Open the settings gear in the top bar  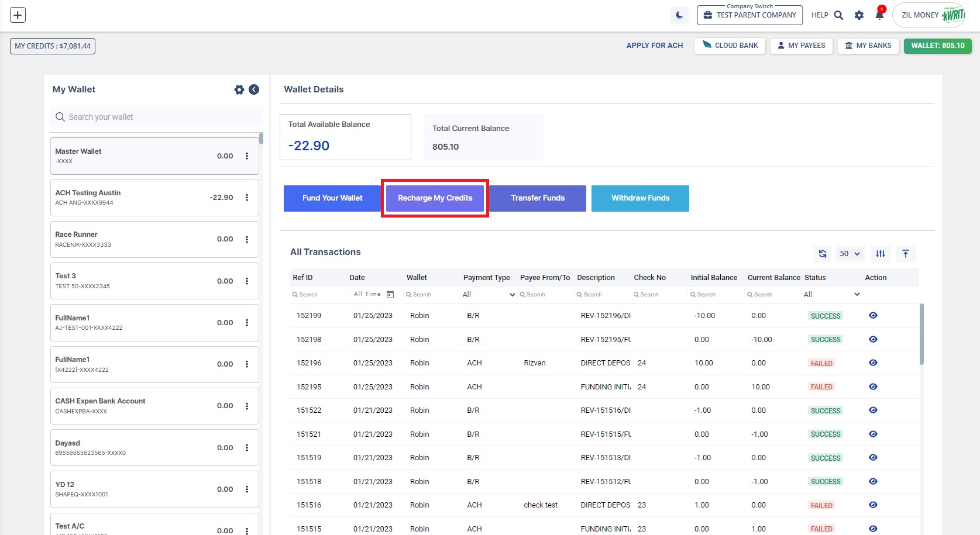coord(859,15)
